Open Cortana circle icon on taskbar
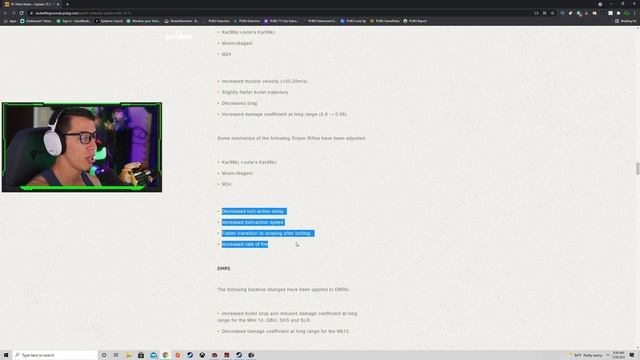Viewport: 640px width, 360px height. click(x=104, y=355)
